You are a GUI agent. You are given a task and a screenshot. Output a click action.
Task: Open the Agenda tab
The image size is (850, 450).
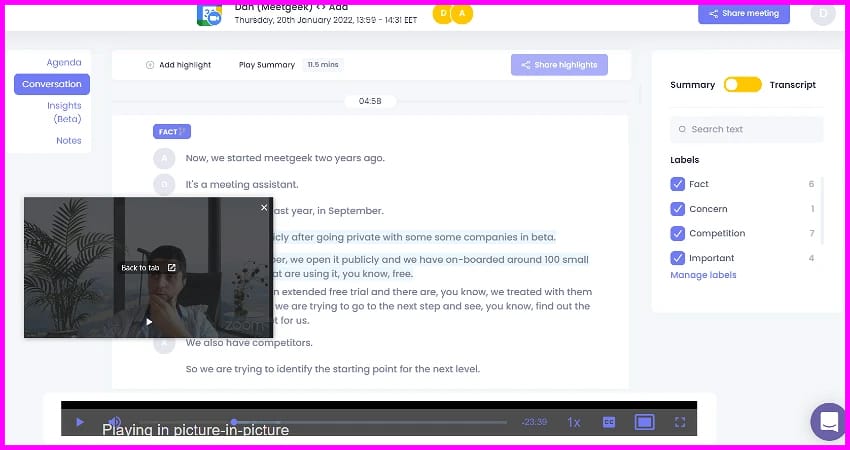64,62
